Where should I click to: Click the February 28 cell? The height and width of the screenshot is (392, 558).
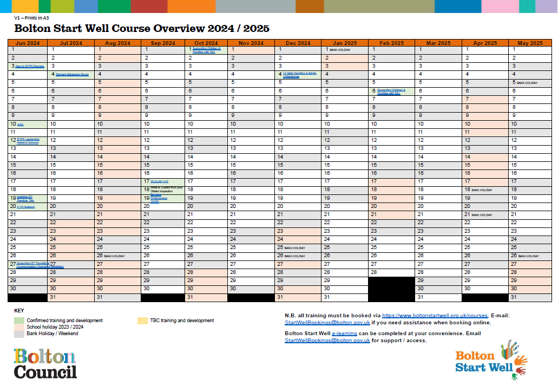(391, 272)
